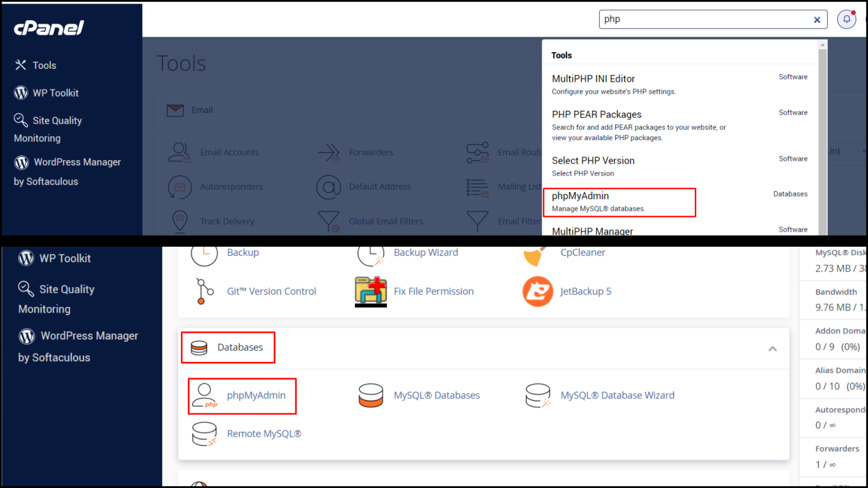Screen dimensions: 868x488
Task: Open phpMyAdmin from the search results
Action: point(580,196)
